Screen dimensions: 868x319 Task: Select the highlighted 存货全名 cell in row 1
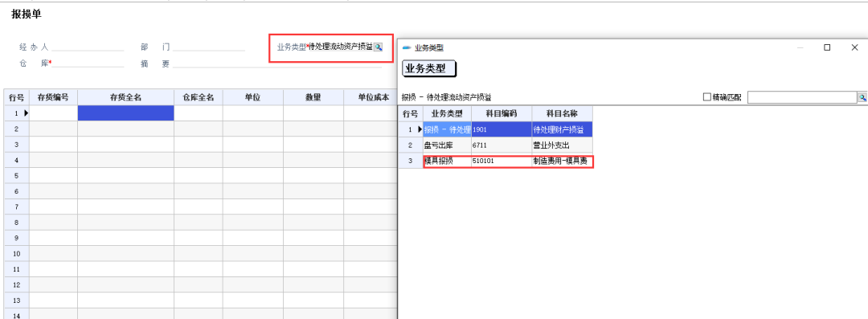pyautogui.click(x=125, y=113)
